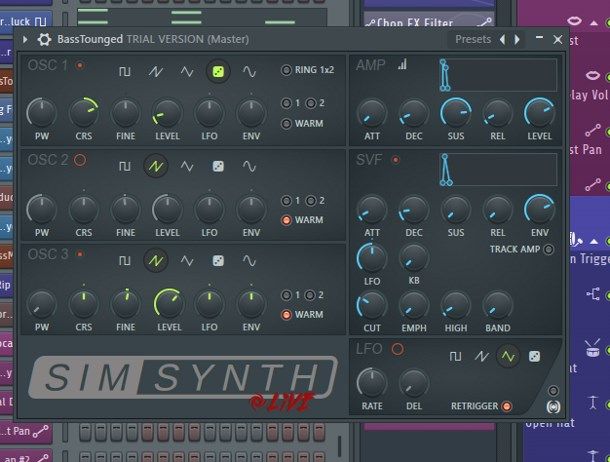The height and width of the screenshot is (462, 610).
Task: Select OSC 3 triangle waveform icon
Action: click(x=187, y=261)
